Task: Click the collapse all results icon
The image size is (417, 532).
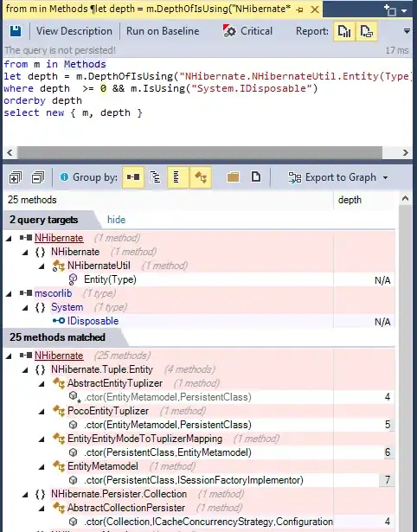Action: 38,177
